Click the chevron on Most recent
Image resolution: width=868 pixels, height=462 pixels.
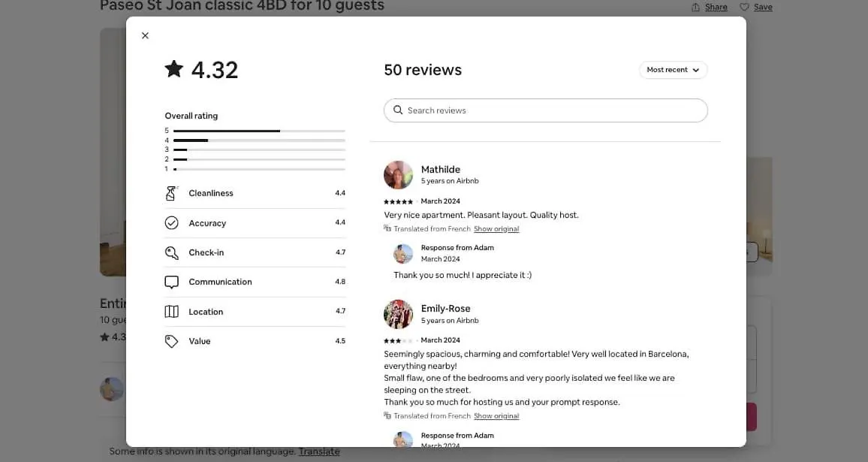coord(696,70)
